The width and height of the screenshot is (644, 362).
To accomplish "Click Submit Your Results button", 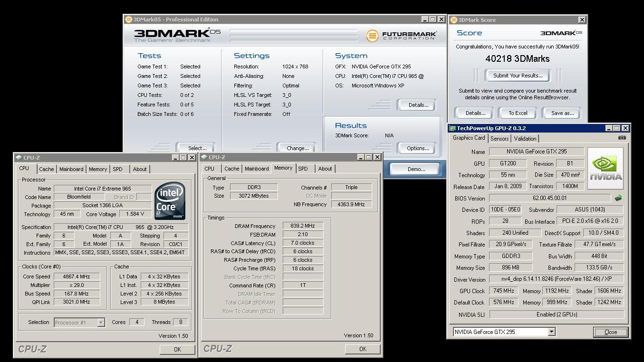I will 518,76.
